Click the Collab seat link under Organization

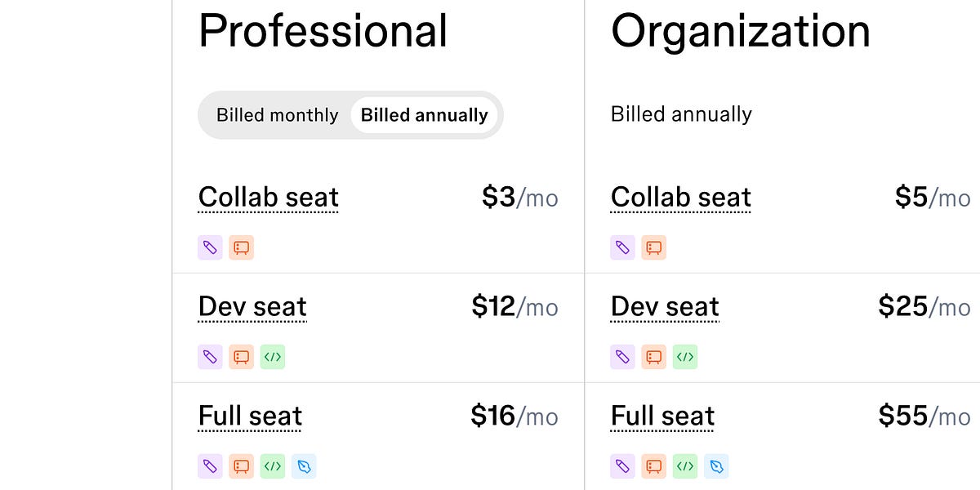click(680, 197)
